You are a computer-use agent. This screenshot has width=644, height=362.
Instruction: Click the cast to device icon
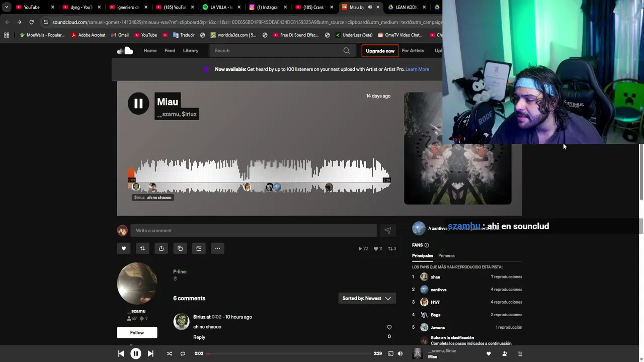(x=390, y=353)
